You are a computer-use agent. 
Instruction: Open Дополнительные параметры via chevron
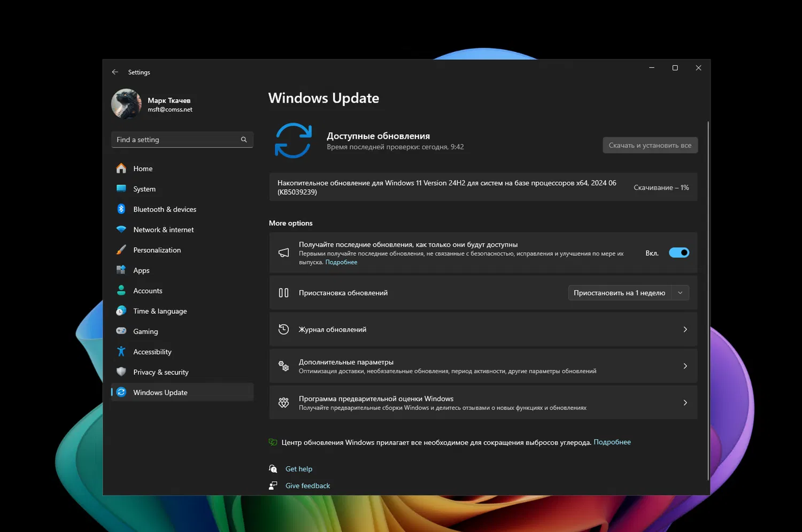tap(685, 366)
